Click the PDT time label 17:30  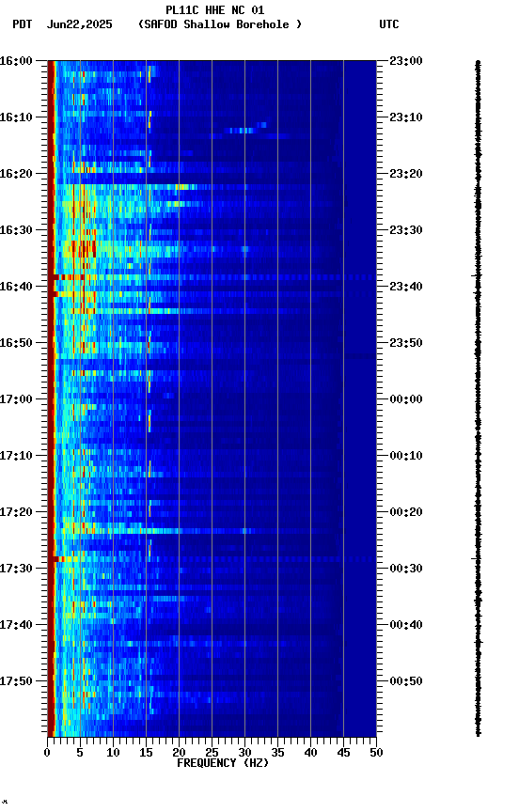click(x=16, y=569)
